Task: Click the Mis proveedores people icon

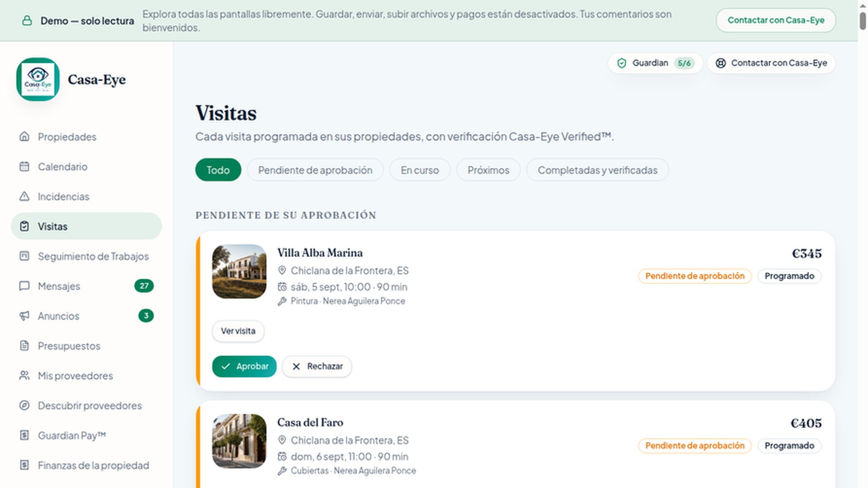Action: [24, 375]
